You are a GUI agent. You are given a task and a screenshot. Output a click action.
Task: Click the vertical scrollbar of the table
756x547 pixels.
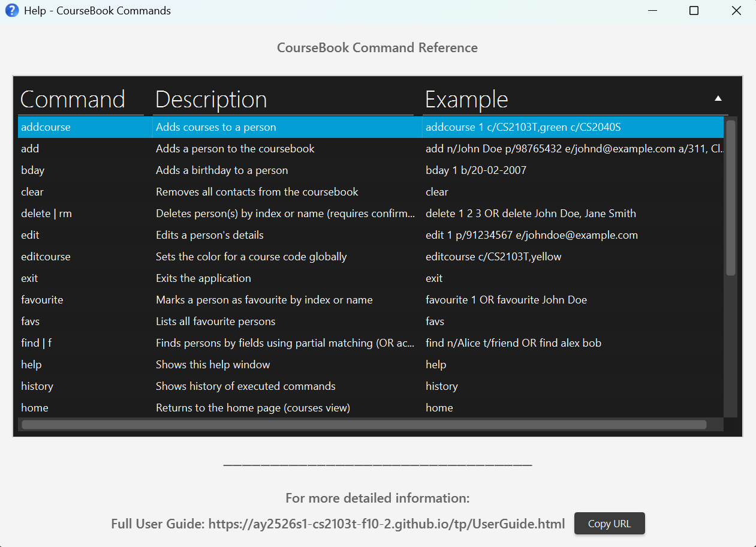[730, 198]
